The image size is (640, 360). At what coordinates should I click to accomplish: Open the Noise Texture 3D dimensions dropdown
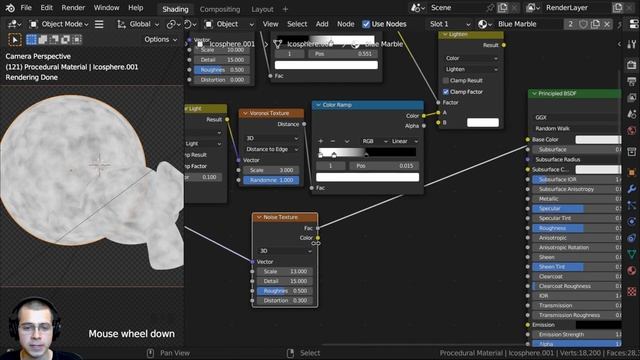(285, 251)
